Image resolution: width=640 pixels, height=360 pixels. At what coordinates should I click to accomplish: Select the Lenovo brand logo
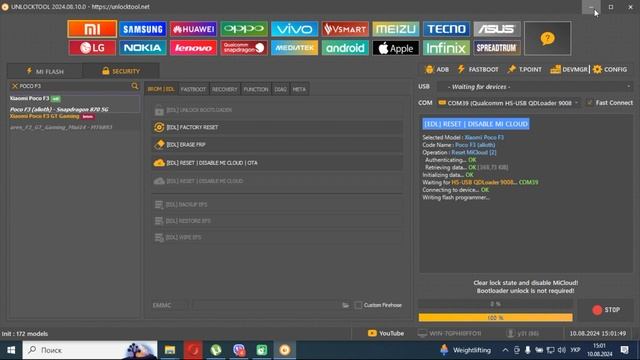click(x=193, y=48)
